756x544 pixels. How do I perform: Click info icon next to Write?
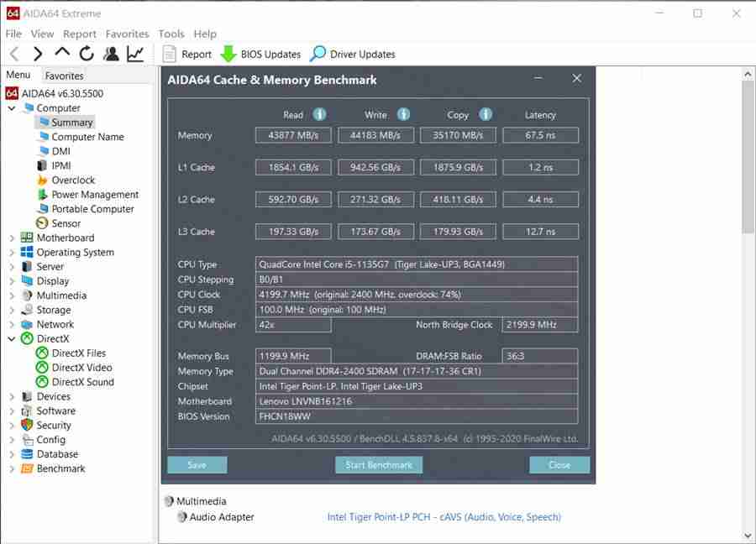(x=403, y=114)
